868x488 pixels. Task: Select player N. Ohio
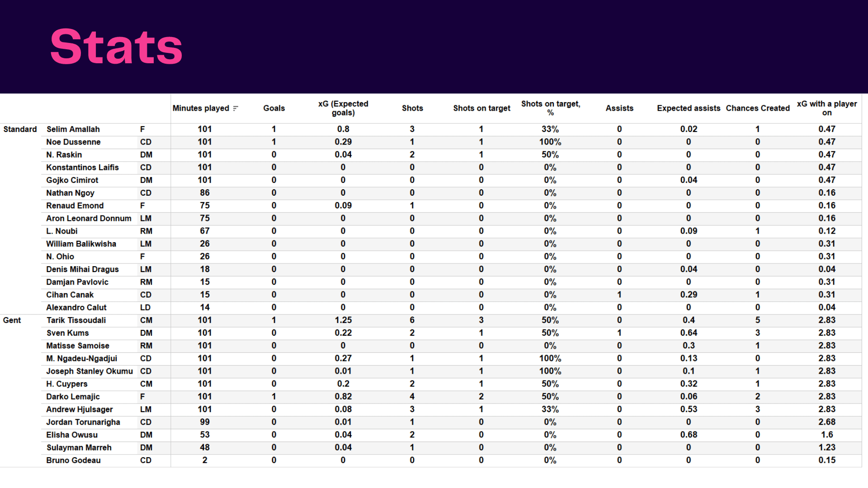(60, 257)
